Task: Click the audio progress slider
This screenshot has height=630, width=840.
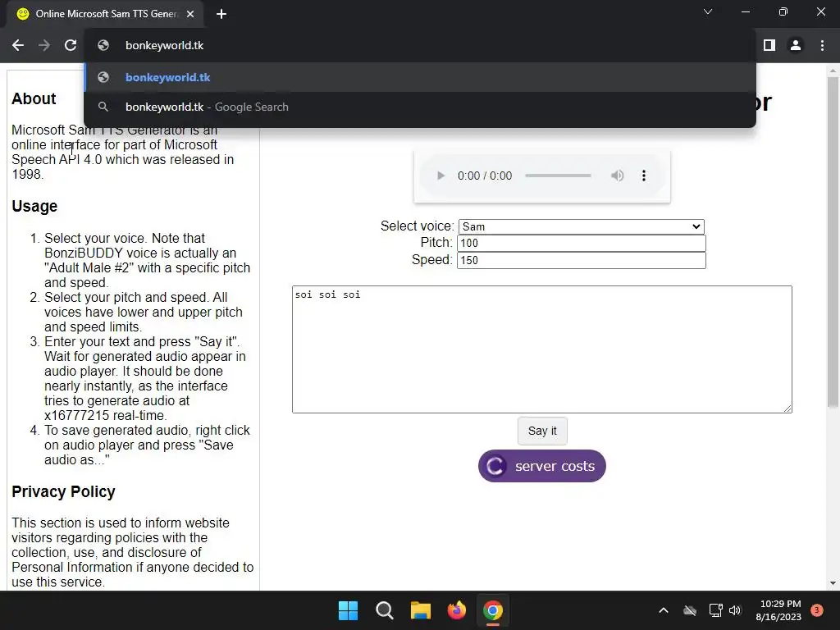Action: click(558, 176)
